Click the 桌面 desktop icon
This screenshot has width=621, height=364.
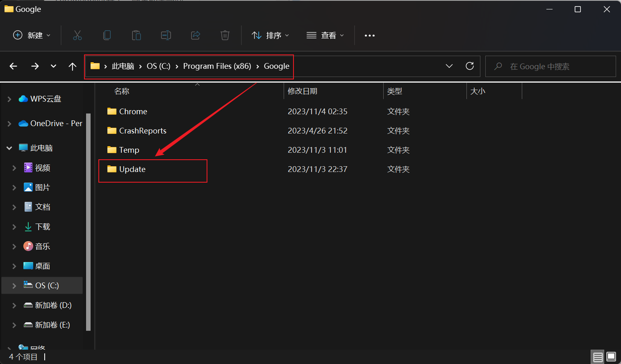tap(28, 266)
